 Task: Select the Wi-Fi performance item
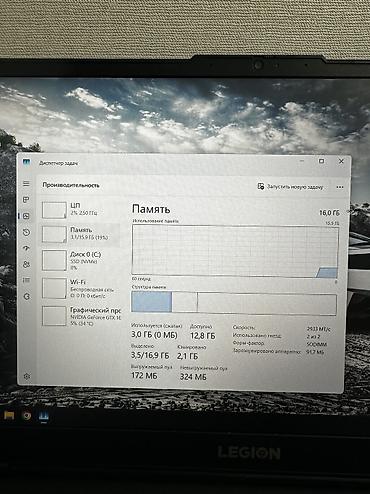click(x=80, y=289)
